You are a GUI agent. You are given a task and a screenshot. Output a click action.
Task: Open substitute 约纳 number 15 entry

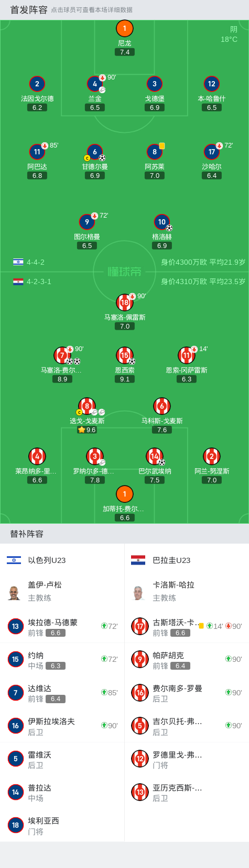[62, 660]
